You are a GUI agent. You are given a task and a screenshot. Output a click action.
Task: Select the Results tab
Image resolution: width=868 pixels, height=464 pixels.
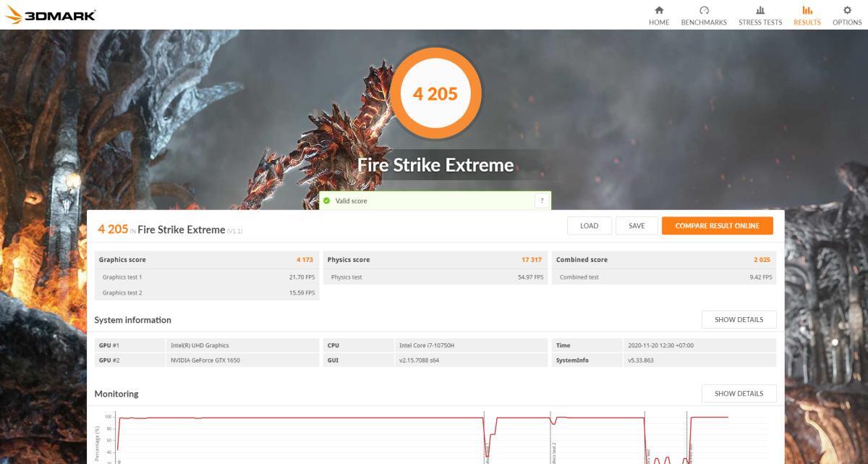(x=807, y=15)
